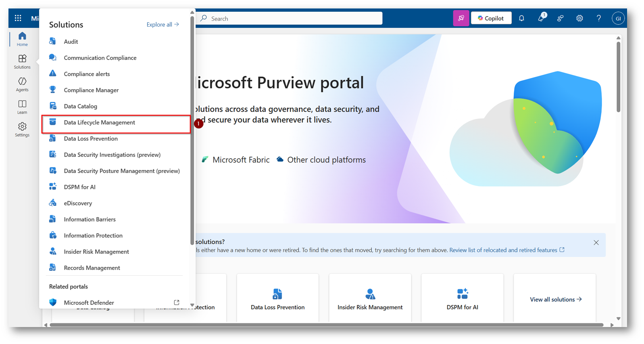Image resolution: width=644 pixels, height=344 pixels.
Task: Click the horizontal scrollbar at bottom
Action: coord(327,325)
